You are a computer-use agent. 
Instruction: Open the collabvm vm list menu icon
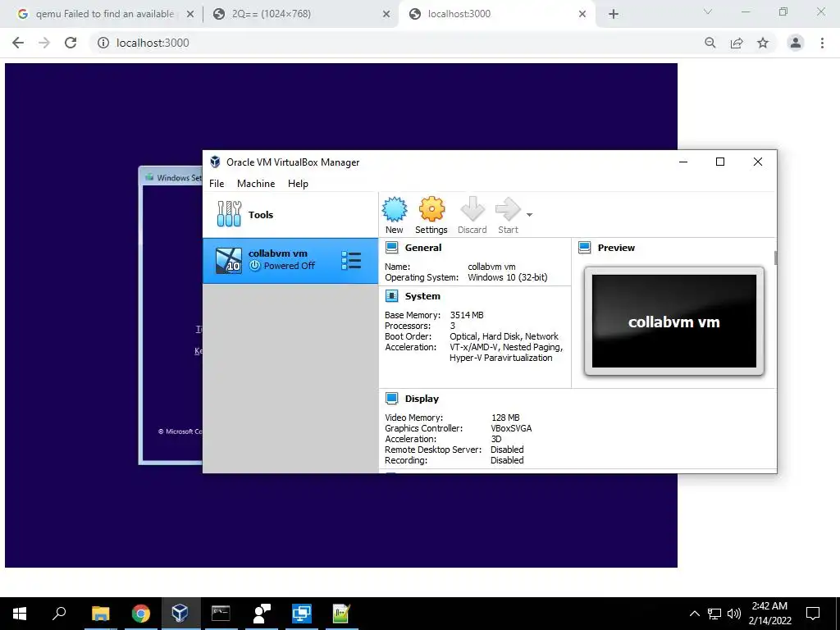pyautogui.click(x=351, y=260)
